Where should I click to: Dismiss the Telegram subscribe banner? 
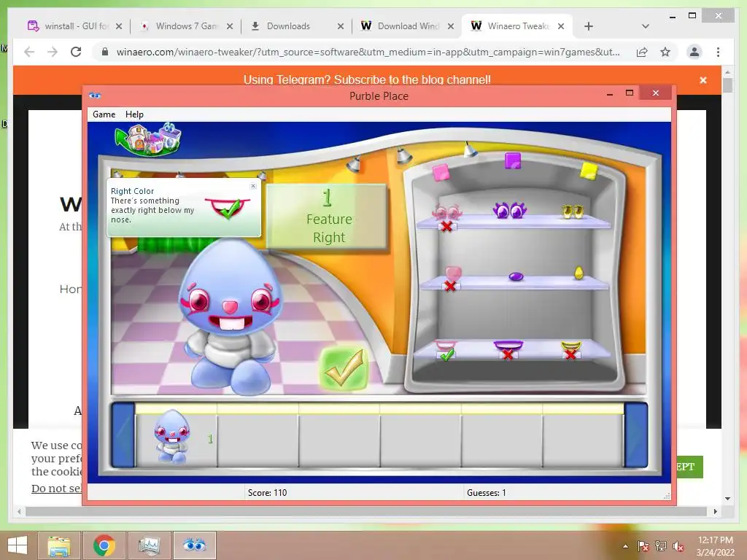coord(703,80)
